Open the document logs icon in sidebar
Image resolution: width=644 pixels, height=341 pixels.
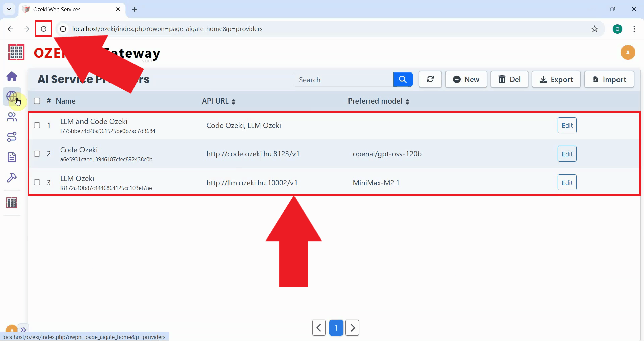(x=12, y=157)
